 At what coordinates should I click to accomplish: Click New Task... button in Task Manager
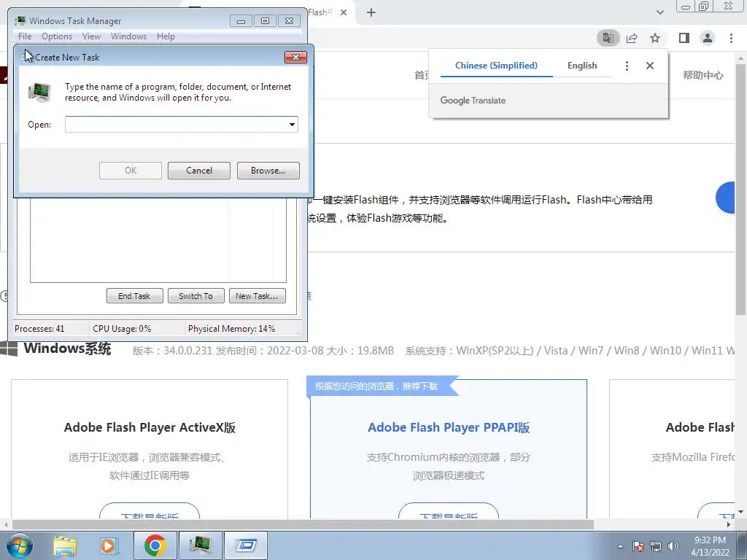coord(258,296)
